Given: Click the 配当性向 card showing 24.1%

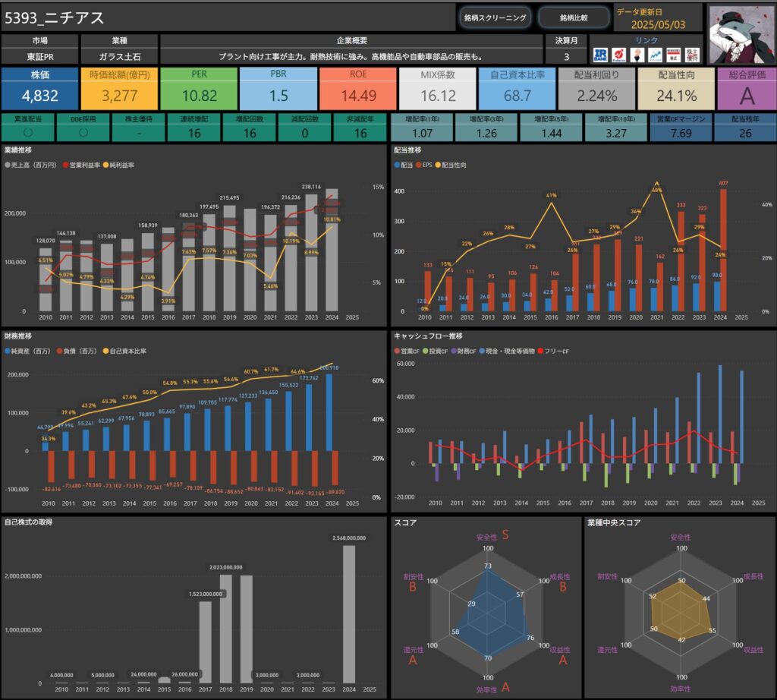Looking at the screenshot, I should (676, 88).
